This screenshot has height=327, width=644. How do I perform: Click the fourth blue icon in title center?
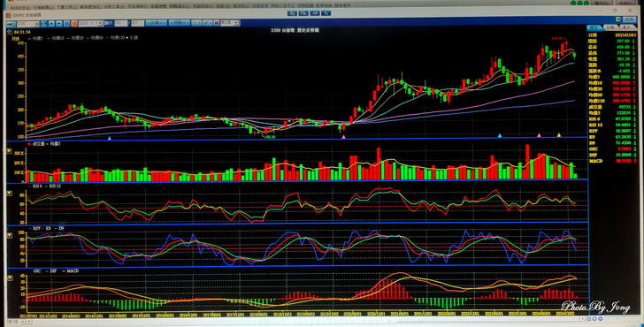tap(326, 13)
